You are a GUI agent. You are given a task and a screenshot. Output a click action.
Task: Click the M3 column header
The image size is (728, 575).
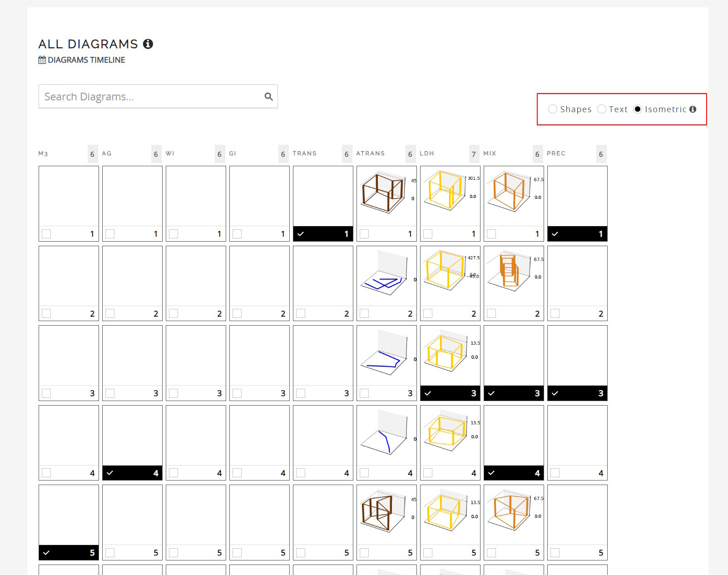click(x=43, y=154)
